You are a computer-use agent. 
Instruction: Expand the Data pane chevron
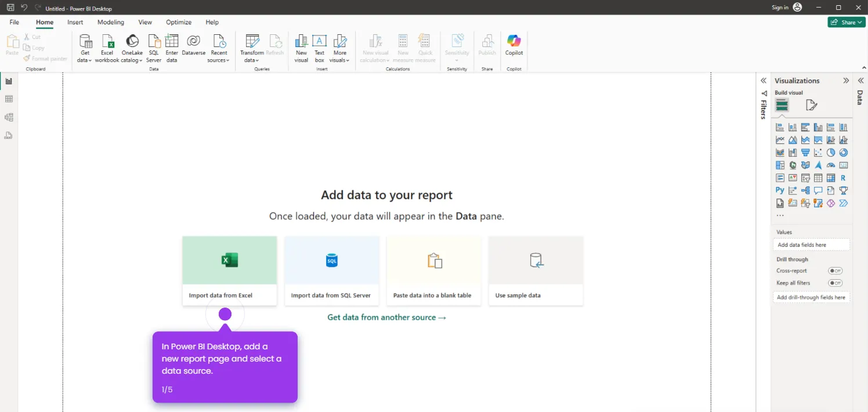(860, 81)
